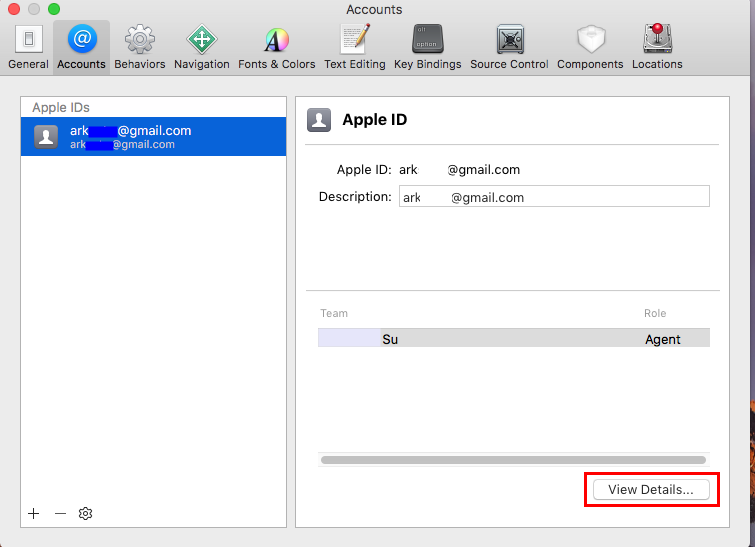The image size is (755, 547).
Task: Open the Text Editing preferences
Action: (x=355, y=47)
